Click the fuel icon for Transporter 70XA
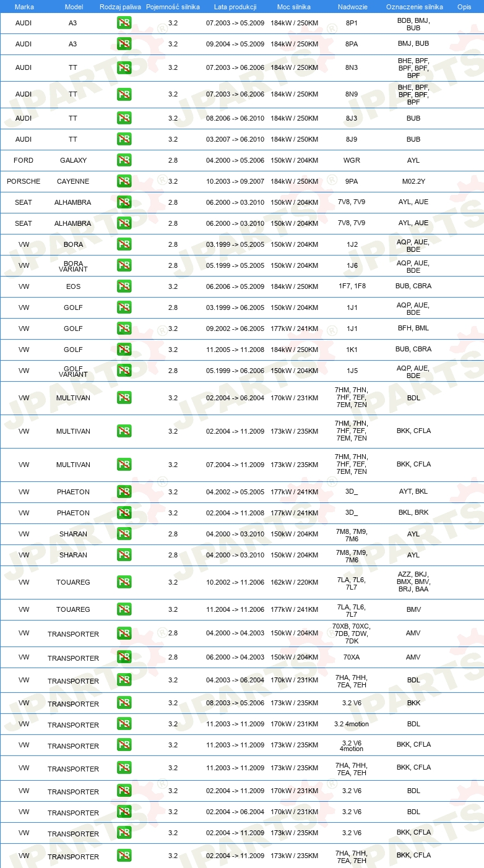Viewport: 484px width, 868px height. coord(124,658)
